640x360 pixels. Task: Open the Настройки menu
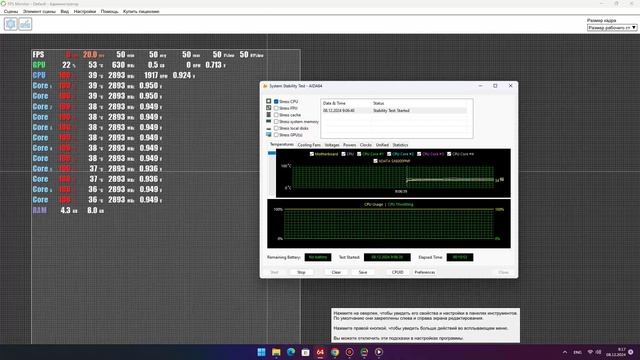(x=85, y=11)
